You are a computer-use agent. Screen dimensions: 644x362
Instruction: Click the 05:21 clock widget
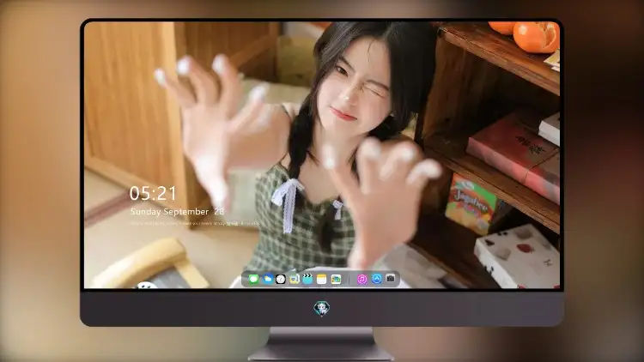click(x=153, y=193)
